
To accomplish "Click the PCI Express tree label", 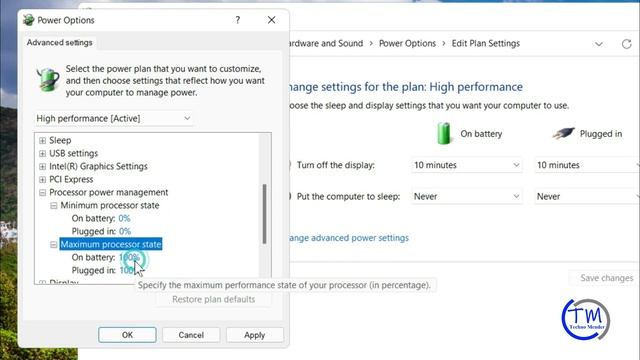I will pyautogui.click(x=71, y=180).
